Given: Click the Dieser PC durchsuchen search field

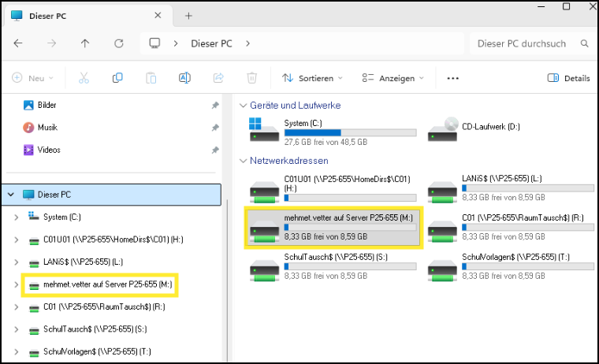Looking at the screenshot, I should (522, 43).
